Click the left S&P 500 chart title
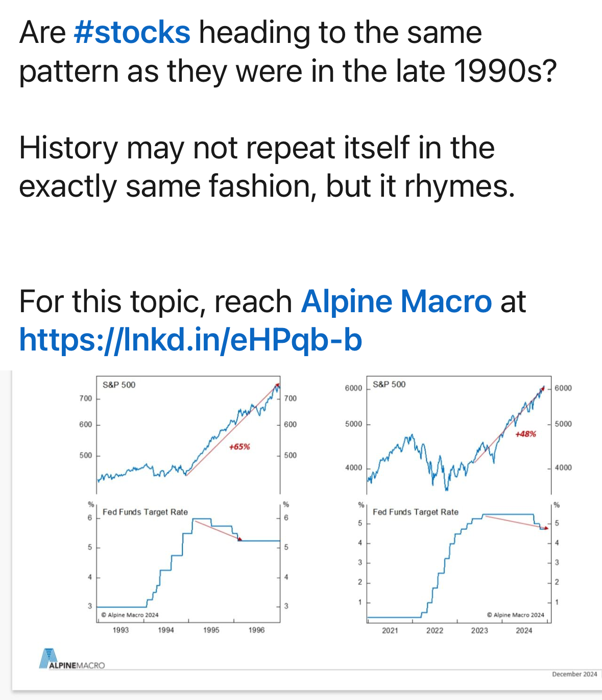This screenshot has height=700, width=602. coord(119,385)
